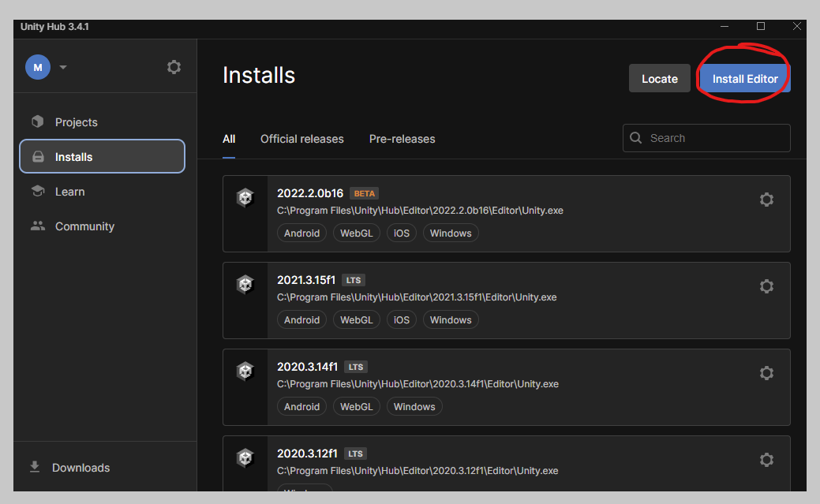This screenshot has height=504, width=820.
Task: Click the LTS badge on 2020.3.12f1
Action: (355, 454)
